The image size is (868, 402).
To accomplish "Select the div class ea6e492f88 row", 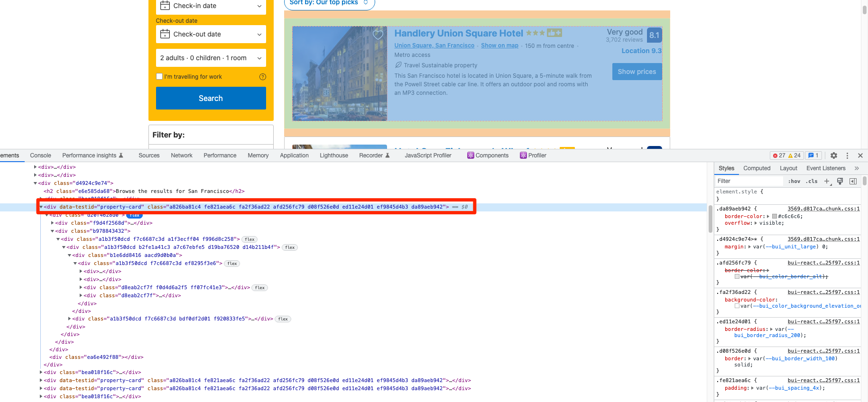I will (96, 357).
